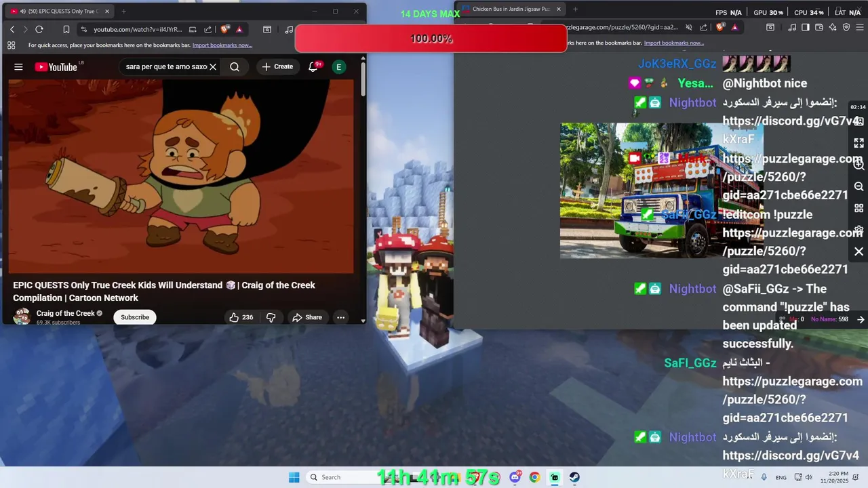Close the Chicken Bus in Jardin tab

[558, 9]
